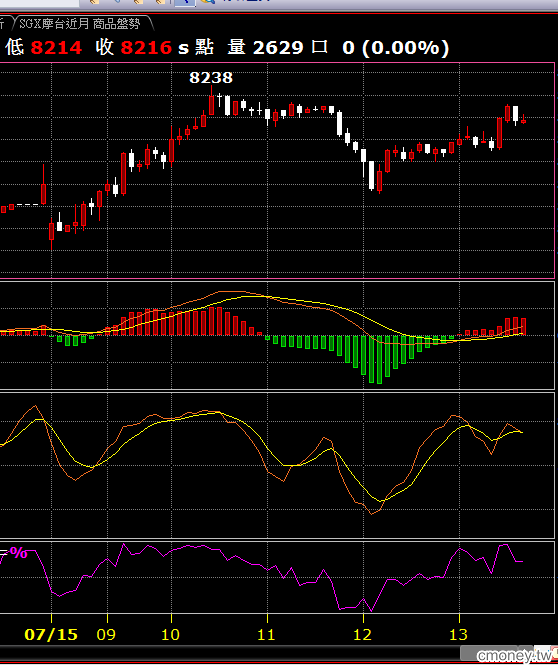Click the volume value 2629
The width and height of the screenshot is (558, 666).
278,47
